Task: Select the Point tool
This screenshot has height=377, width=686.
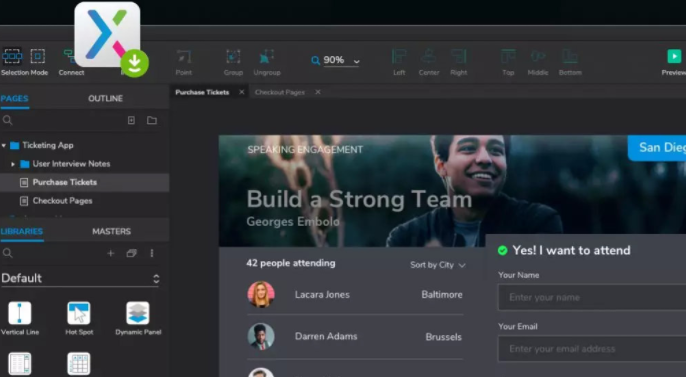Action: (184, 62)
